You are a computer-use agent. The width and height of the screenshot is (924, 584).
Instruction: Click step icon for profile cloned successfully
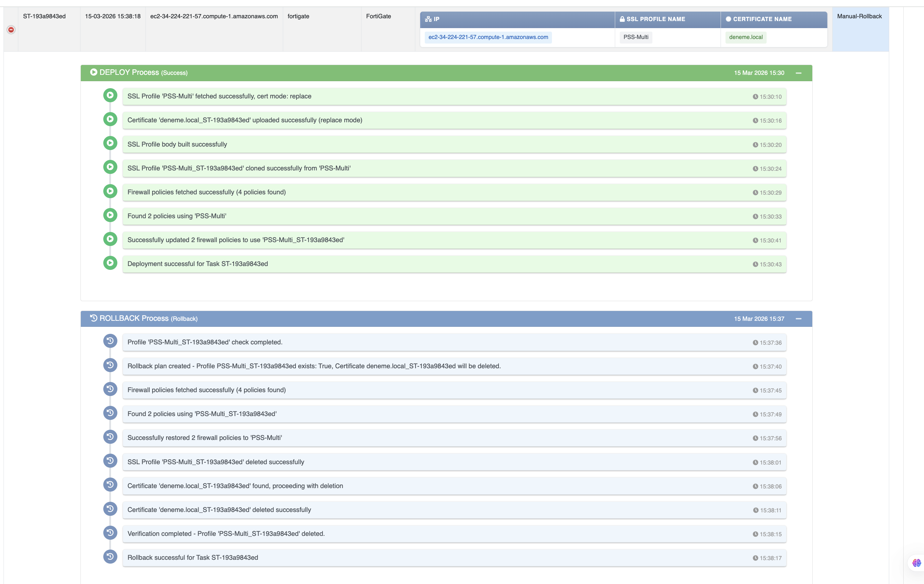pyautogui.click(x=110, y=167)
